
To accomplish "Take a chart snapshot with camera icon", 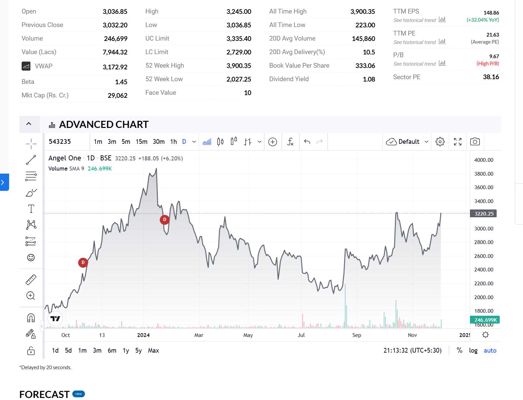I will 475,142.
